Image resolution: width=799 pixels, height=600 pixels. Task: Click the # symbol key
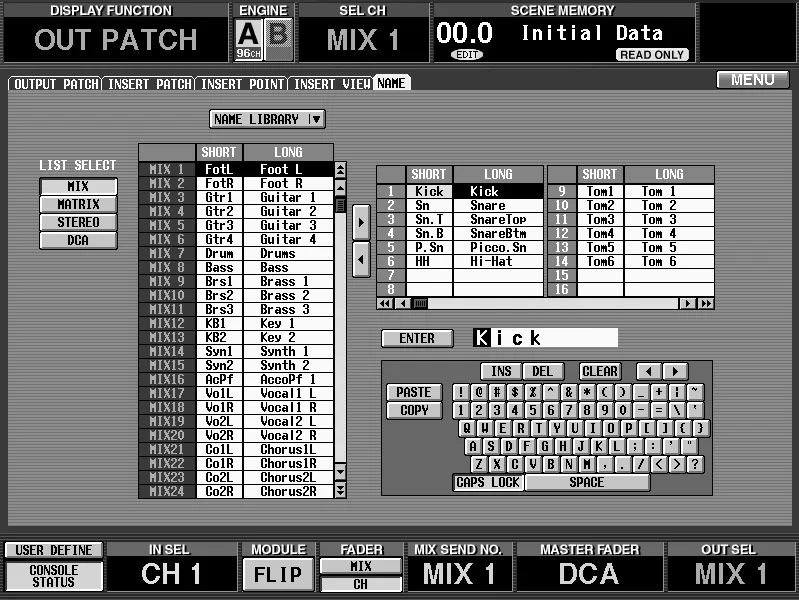497,392
